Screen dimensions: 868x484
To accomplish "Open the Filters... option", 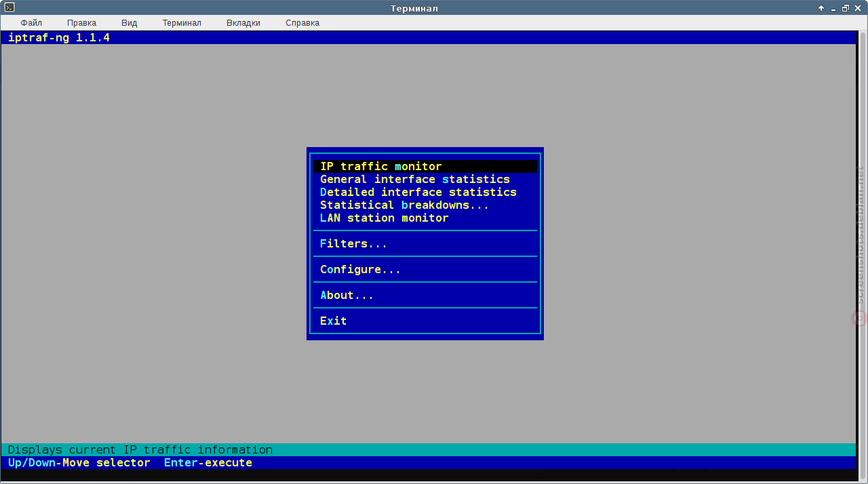I will point(425,243).
